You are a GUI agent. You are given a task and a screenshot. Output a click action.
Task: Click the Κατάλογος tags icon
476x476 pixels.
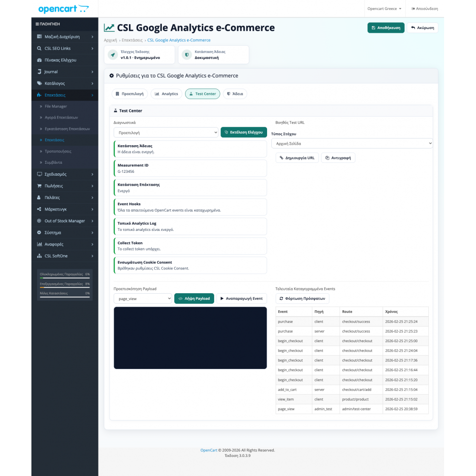[39, 83]
